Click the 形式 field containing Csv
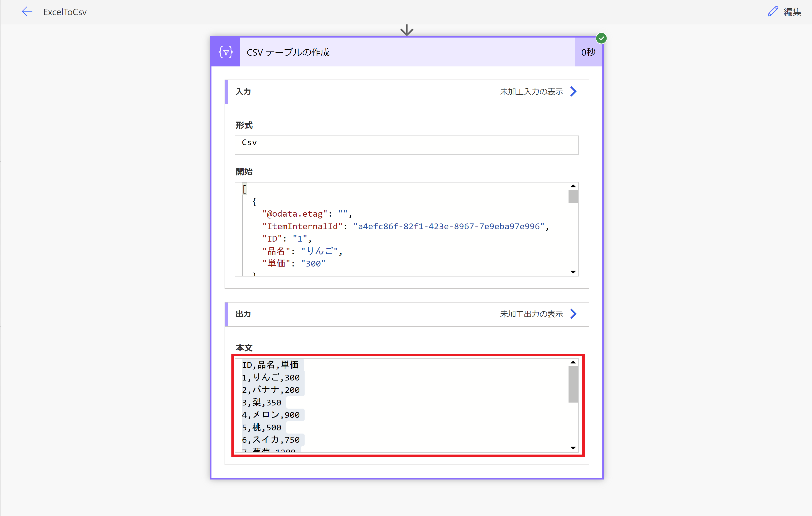812x516 pixels. click(407, 145)
